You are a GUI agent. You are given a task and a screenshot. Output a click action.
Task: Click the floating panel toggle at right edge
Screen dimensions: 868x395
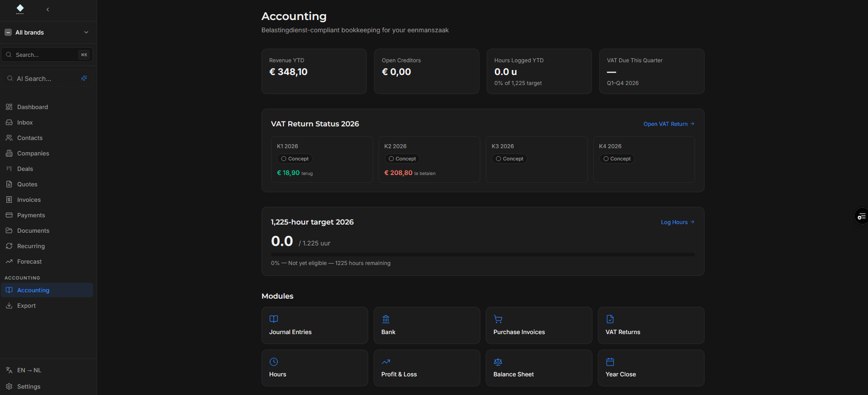(x=861, y=216)
